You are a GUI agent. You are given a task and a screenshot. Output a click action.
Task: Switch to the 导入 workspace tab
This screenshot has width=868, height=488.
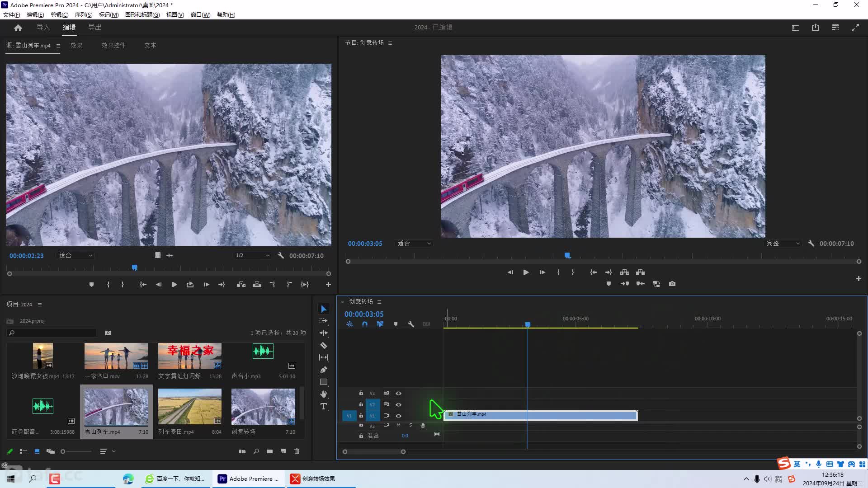tap(43, 27)
